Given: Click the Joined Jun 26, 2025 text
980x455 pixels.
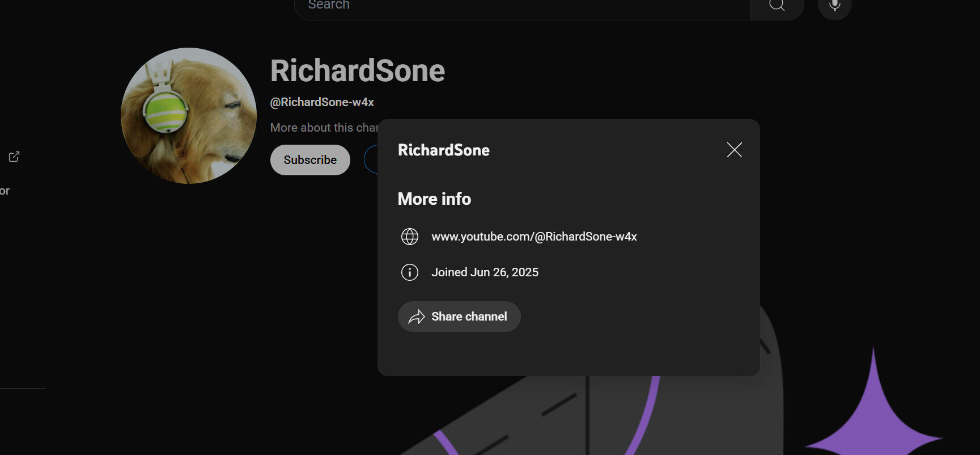Looking at the screenshot, I should (x=485, y=272).
